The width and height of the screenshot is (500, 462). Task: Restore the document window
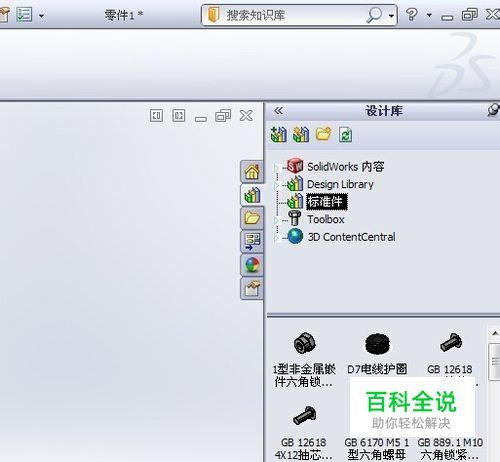223,116
